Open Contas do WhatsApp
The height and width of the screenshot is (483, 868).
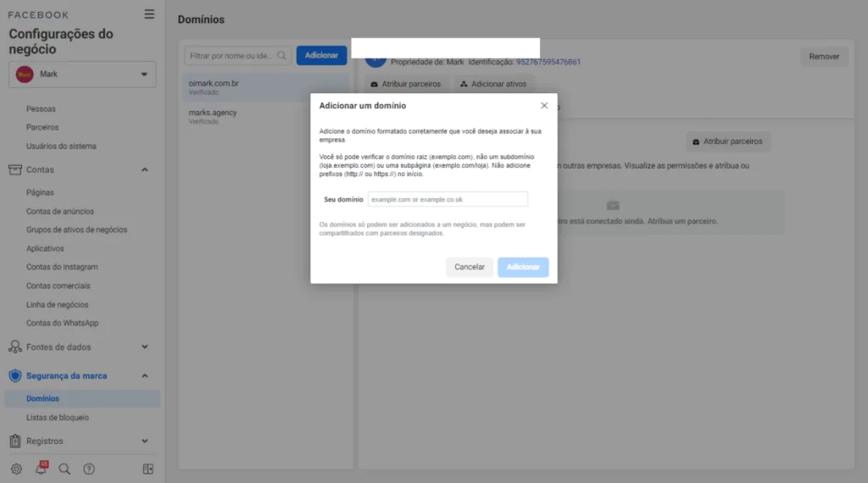62,323
